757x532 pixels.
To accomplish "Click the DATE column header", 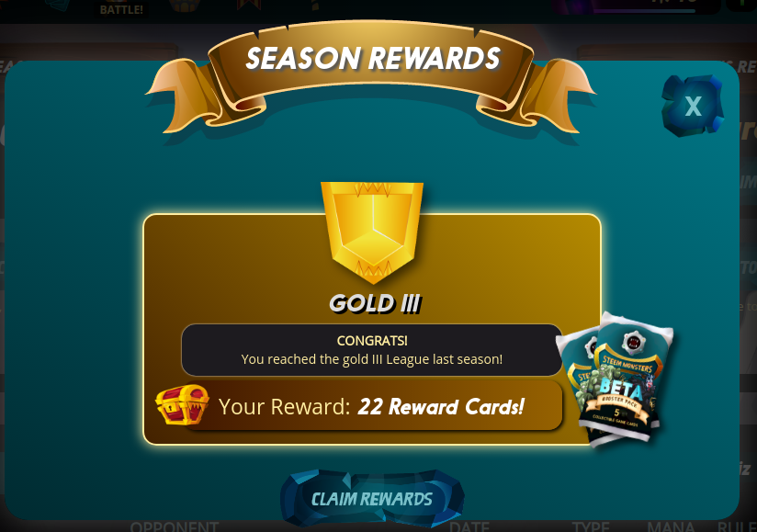I will point(469,526).
